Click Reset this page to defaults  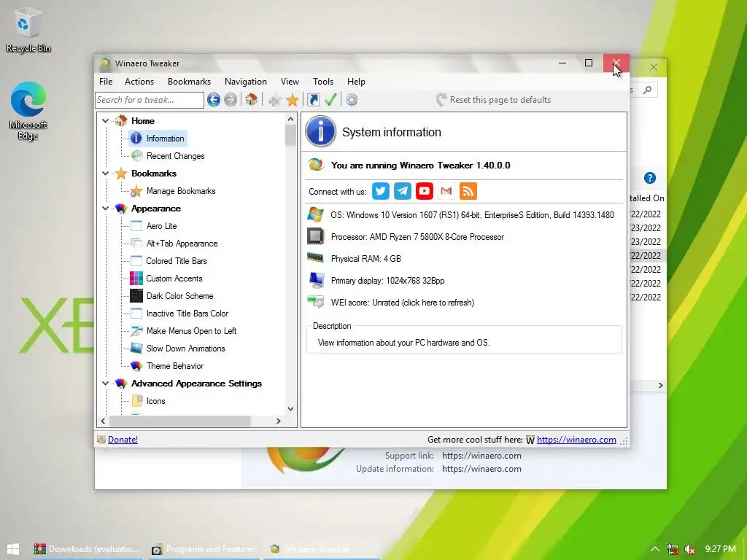pyautogui.click(x=493, y=99)
